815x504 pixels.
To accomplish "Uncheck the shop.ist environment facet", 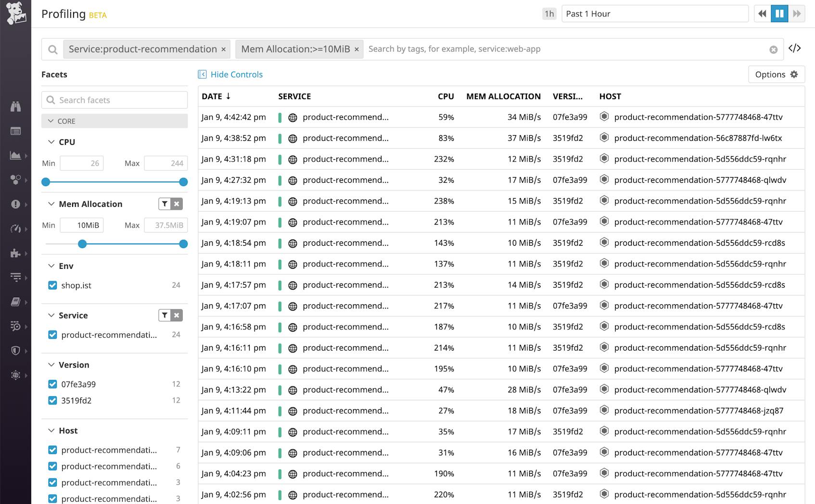I will 52,285.
